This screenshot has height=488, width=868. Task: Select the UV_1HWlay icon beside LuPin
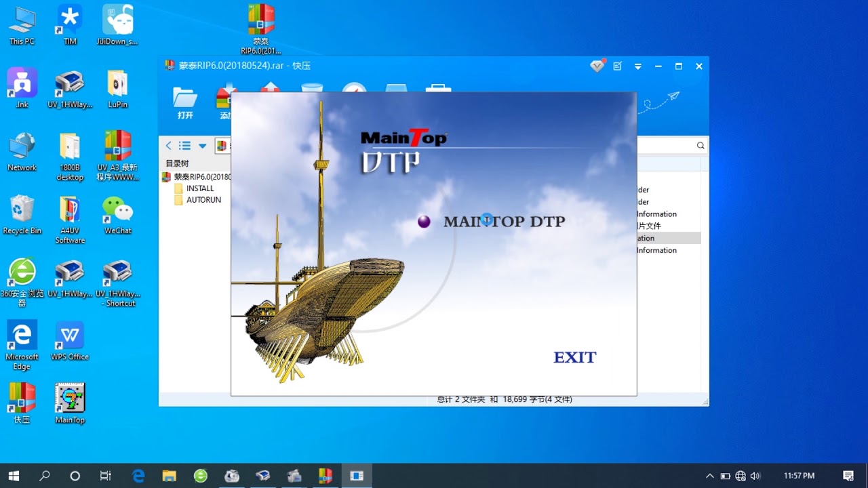click(70, 88)
